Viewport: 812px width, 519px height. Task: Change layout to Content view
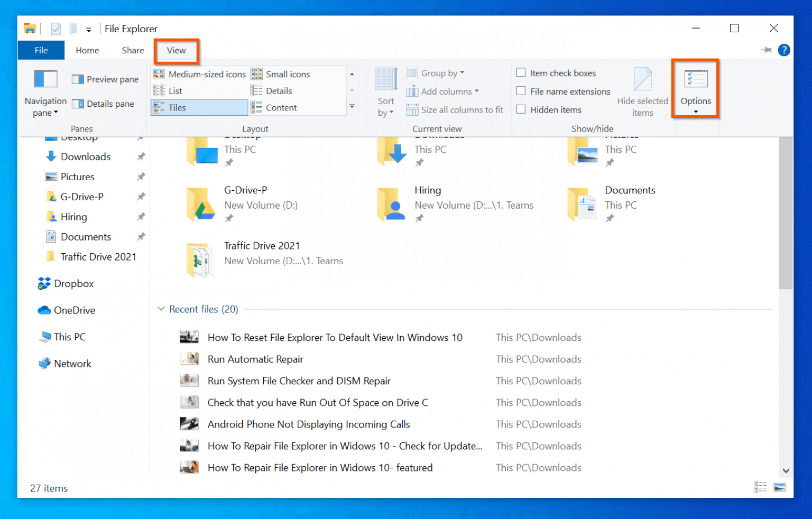[281, 107]
